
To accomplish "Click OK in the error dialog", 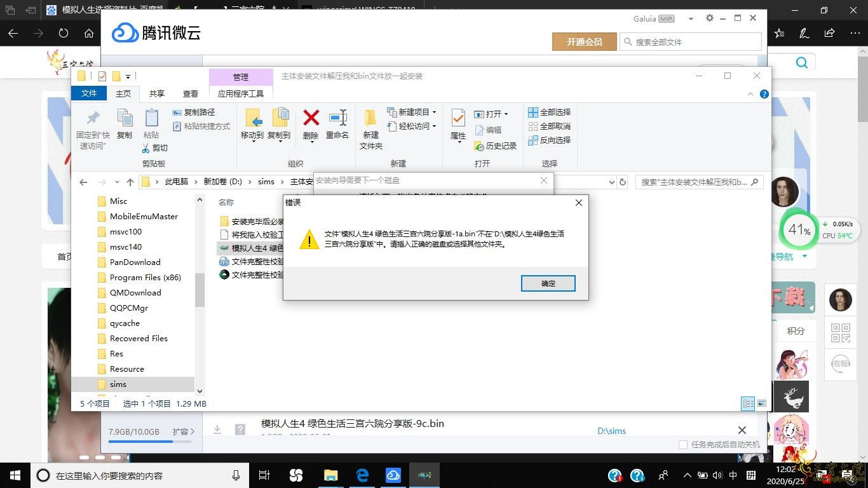I will click(548, 283).
